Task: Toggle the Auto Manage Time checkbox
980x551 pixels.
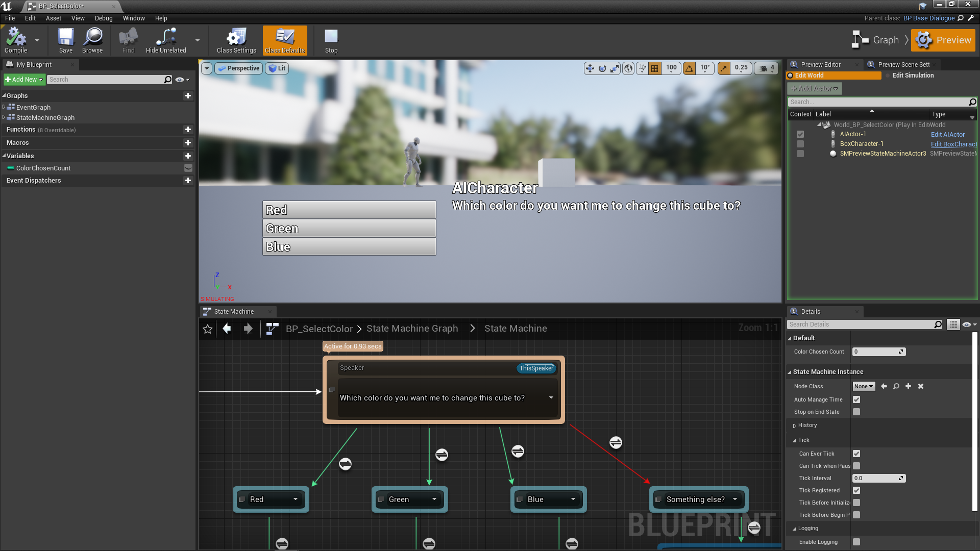Action: (x=856, y=399)
